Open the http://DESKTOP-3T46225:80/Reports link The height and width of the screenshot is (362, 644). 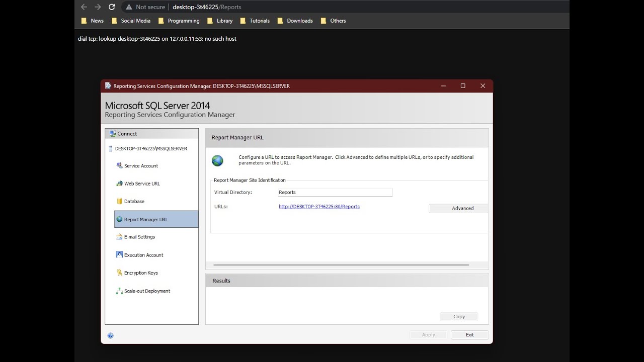click(x=319, y=207)
